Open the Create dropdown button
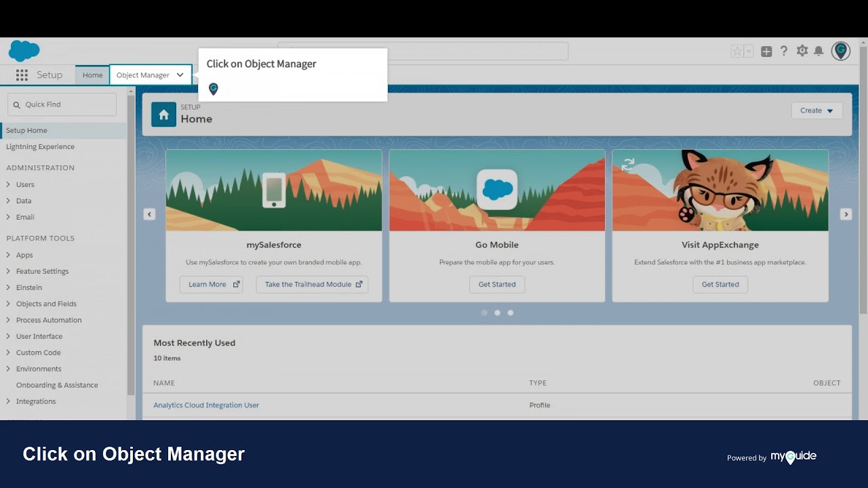Screen dimensions: 868x488 pos(816,110)
